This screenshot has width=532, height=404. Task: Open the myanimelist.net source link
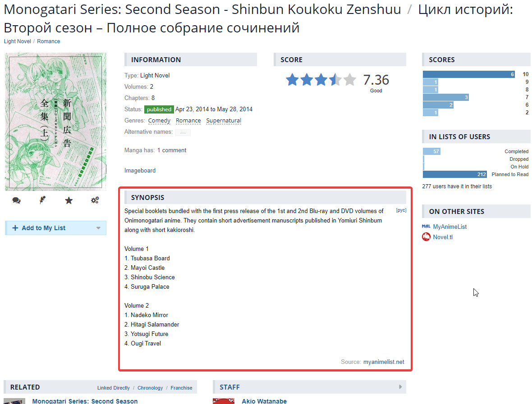[x=384, y=362]
